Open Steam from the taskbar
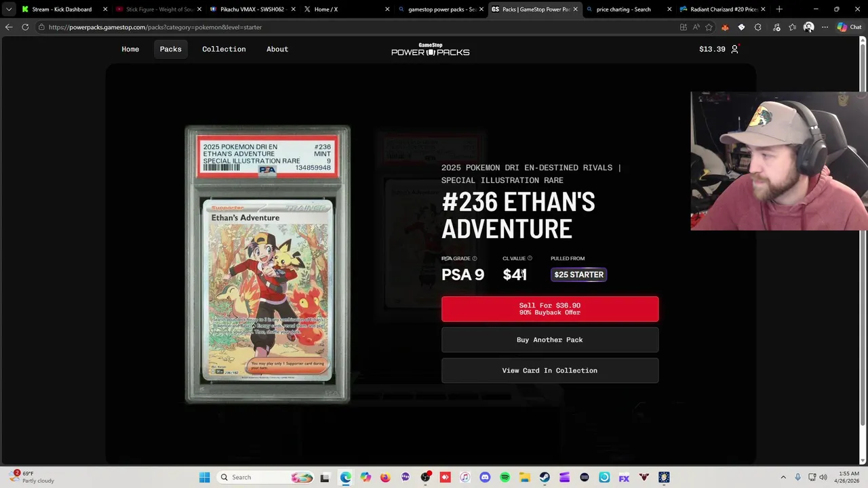 click(x=545, y=477)
